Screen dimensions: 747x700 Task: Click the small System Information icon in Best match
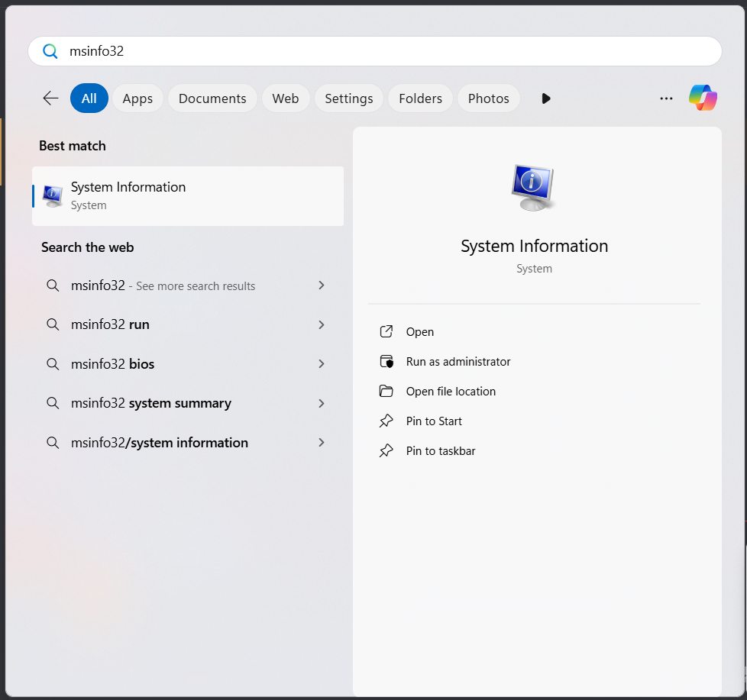click(x=53, y=196)
